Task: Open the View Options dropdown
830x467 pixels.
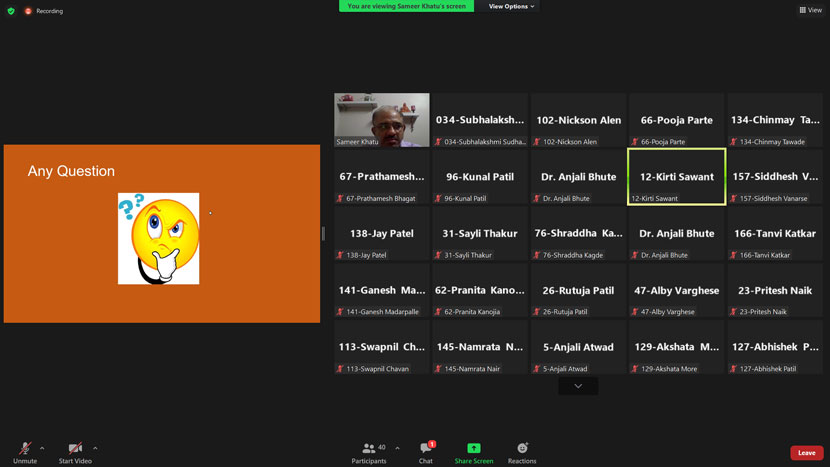Action: coord(511,6)
